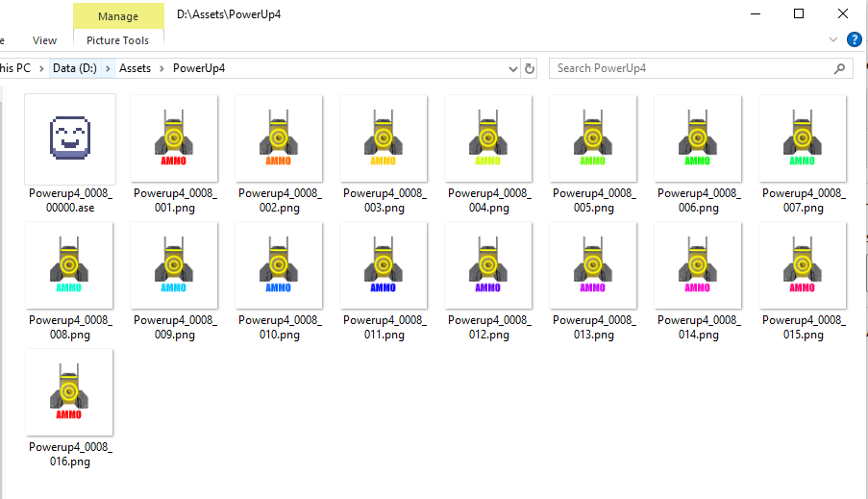Select the Powerup4_0008_013.png thumbnail
Screen dimensions: 868x499
click(x=593, y=265)
